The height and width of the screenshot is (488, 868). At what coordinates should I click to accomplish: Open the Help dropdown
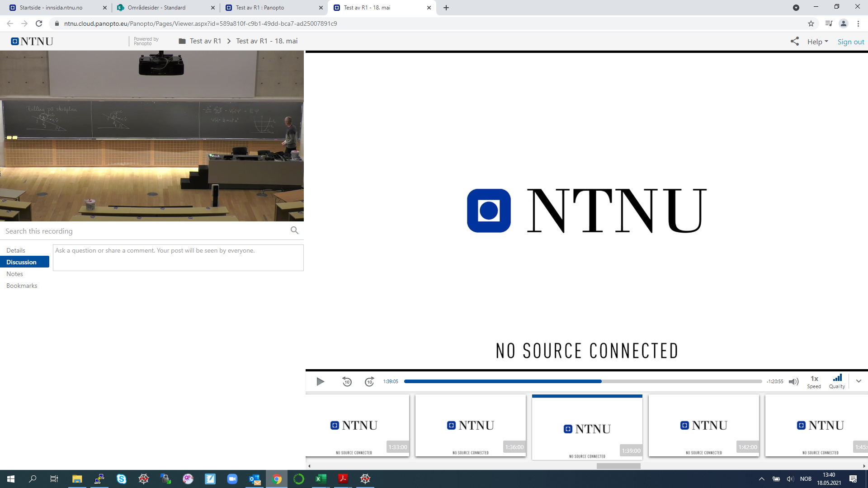(817, 42)
